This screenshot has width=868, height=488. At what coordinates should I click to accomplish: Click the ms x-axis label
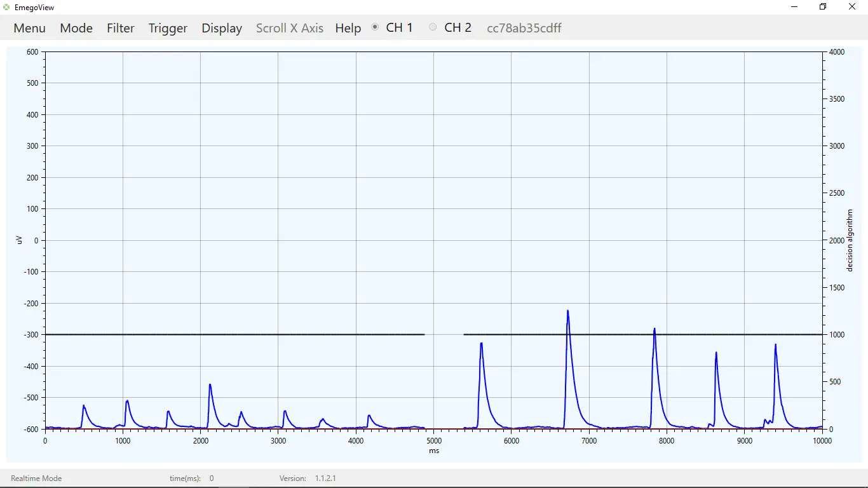click(434, 451)
